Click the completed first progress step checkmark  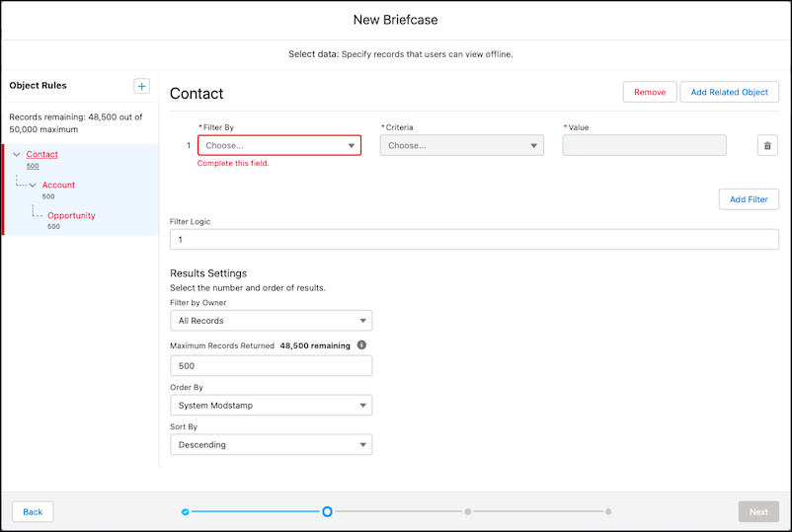(x=186, y=511)
